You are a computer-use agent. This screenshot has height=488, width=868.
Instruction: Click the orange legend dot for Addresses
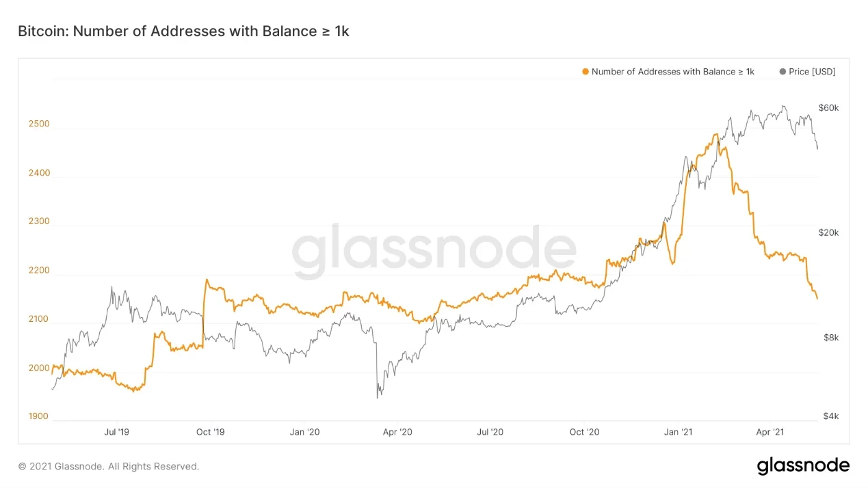click(585, 72)
